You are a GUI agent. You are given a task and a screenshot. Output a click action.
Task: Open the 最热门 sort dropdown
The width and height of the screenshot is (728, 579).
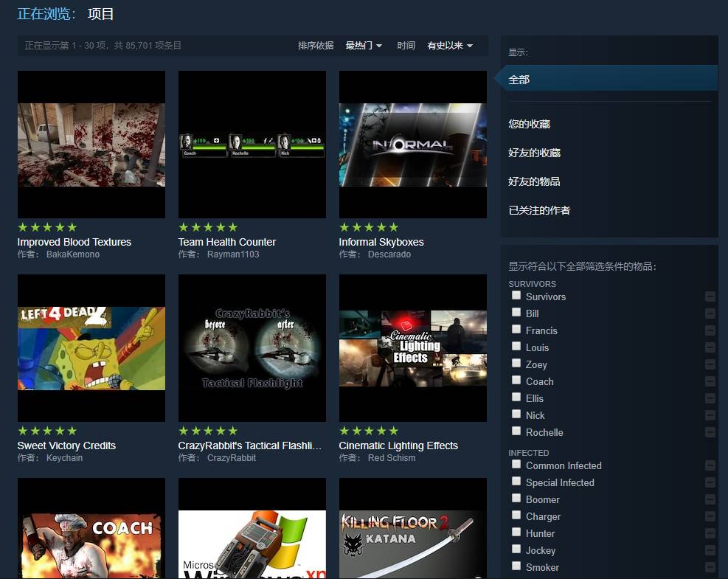pos(364,45)
